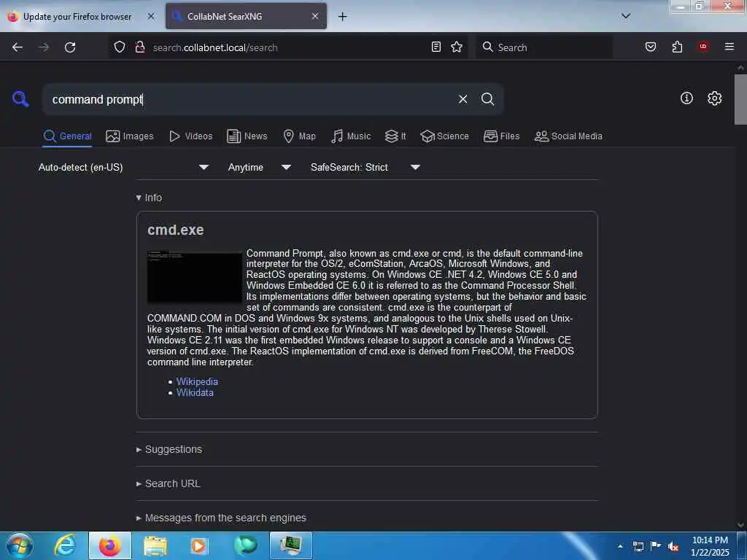
Task: Select the Images search category
Action: click(x=130, y=136)
